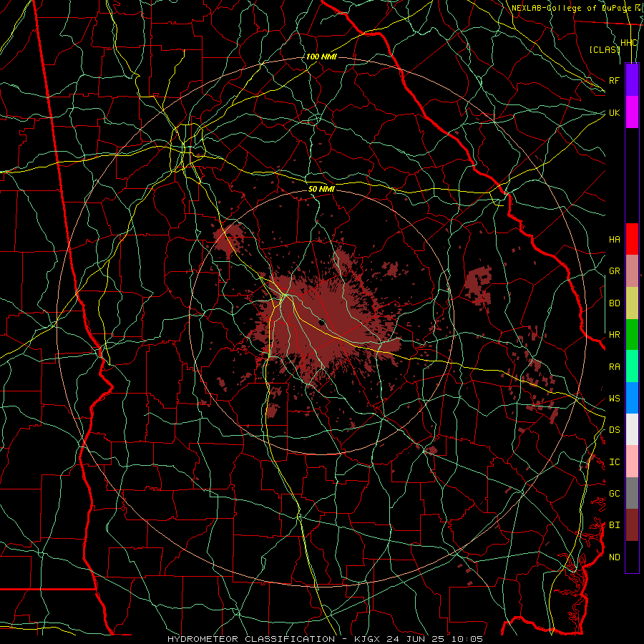Click the magenta UK legend color swatch

(x=632, y=112)
